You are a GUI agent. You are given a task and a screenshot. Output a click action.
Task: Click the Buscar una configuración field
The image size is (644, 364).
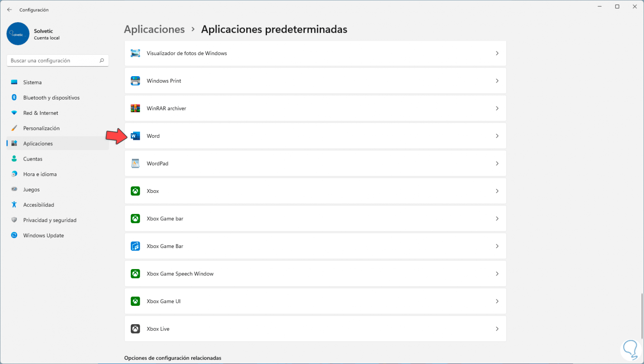[x=53, y=61]
